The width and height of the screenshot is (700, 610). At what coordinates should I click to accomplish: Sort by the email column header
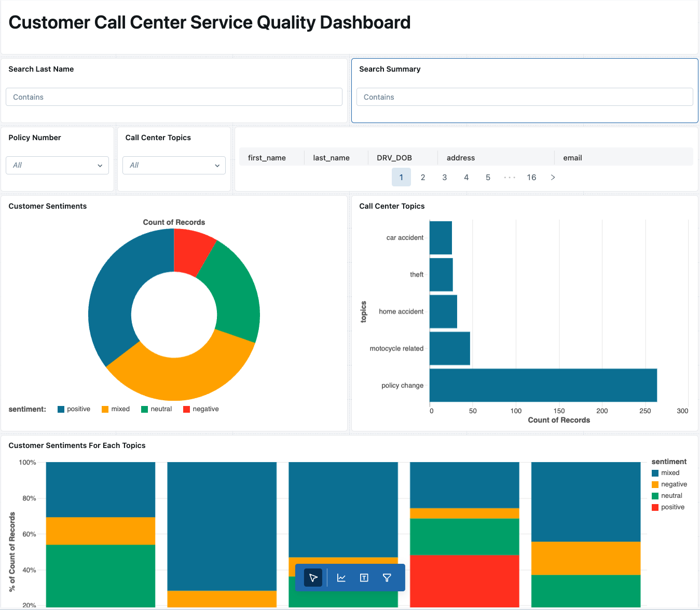pyautogui.click(x=572, y=158)
